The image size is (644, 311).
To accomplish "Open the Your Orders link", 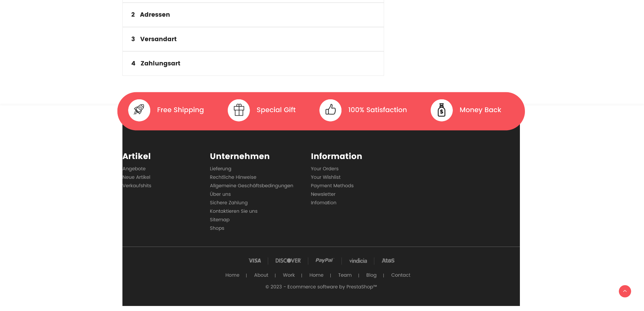I will pos(324,169).
